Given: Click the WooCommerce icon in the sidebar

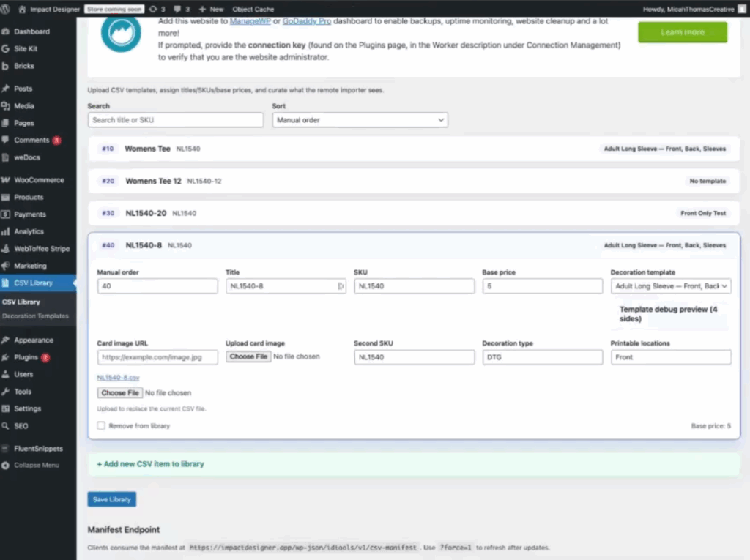Looking at the screenshot, I should point(6,179).
